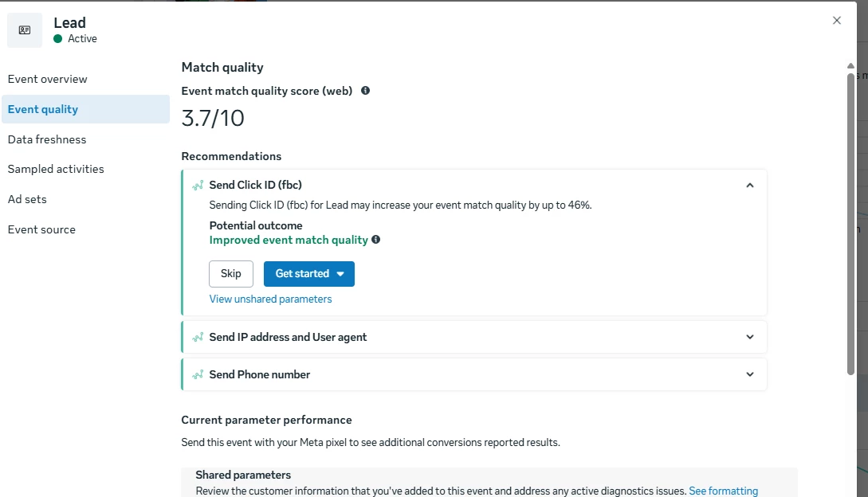Skip the Click ID recommendation
The height and width of the screenshot is (497, 868).
click(231, 274)
